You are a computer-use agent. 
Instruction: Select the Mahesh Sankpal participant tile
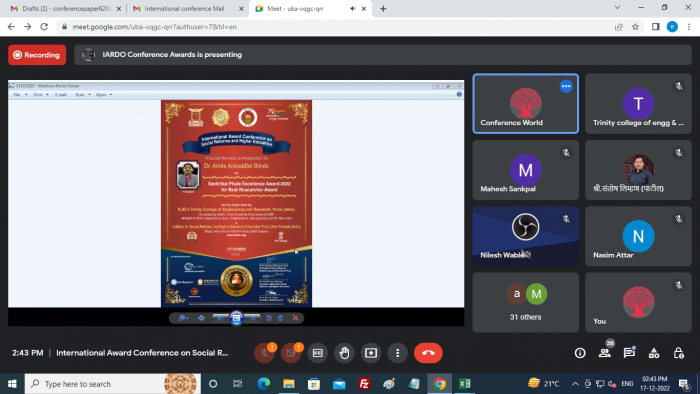pyautogui.click(x=525, y=170)
